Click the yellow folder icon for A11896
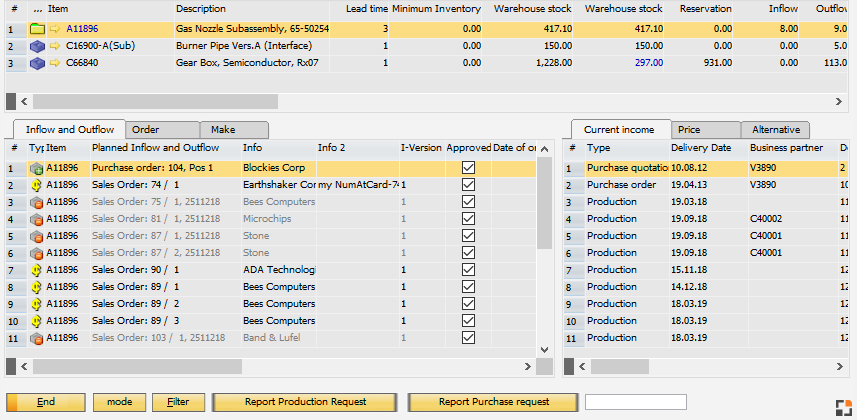 pyautogui.click(x=38, y=29)
